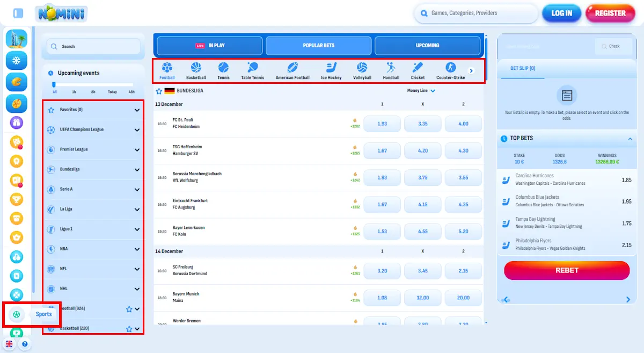
Task: Click the REBET button
Action: pyautogui.click(x=567, y=270)
